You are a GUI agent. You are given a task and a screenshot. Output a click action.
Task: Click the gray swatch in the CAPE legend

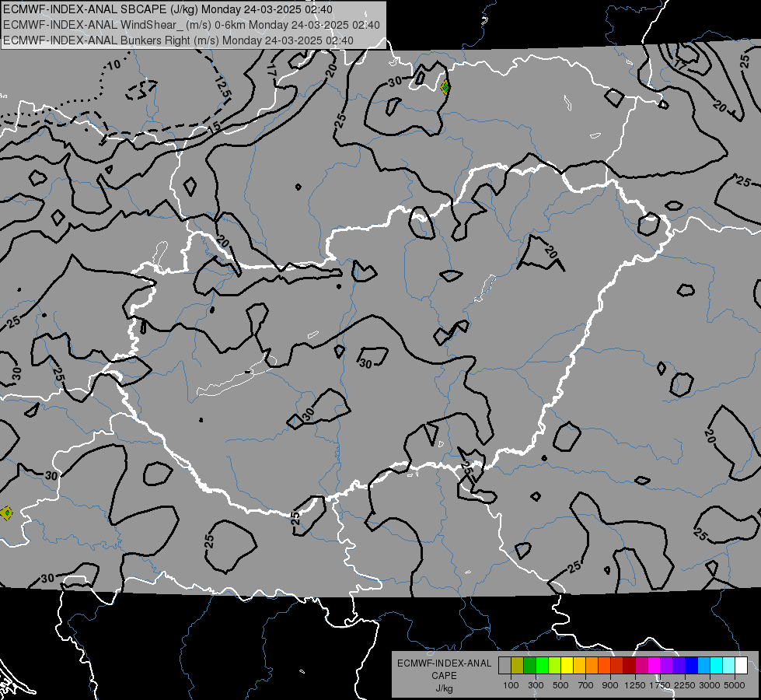[504, 666]
